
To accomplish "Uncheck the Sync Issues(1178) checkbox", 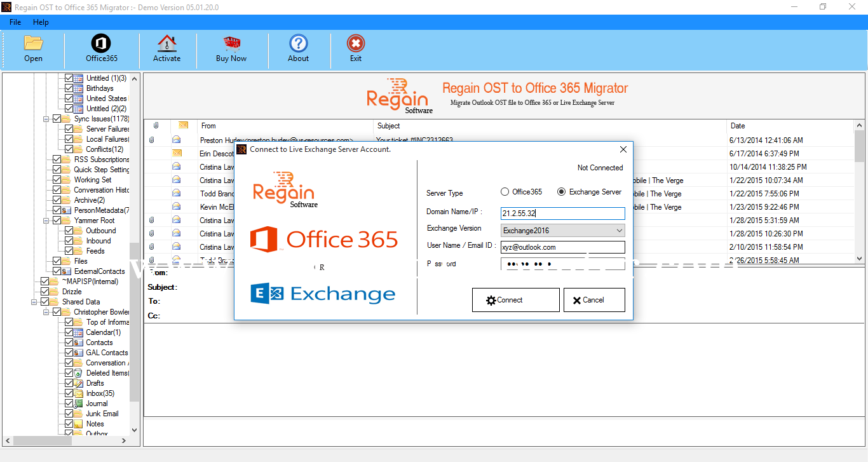I will click(x=57, y=119).
